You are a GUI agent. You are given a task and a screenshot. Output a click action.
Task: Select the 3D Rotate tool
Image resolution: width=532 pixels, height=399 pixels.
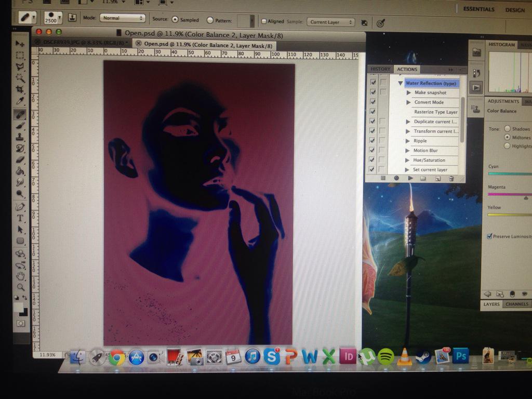pos(20,254)
